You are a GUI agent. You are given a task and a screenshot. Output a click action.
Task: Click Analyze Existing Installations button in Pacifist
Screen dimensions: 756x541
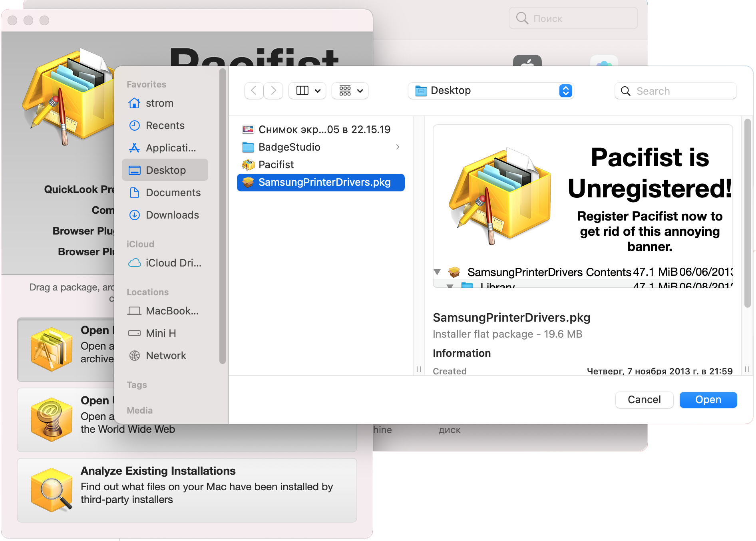(x=187, y=490)
